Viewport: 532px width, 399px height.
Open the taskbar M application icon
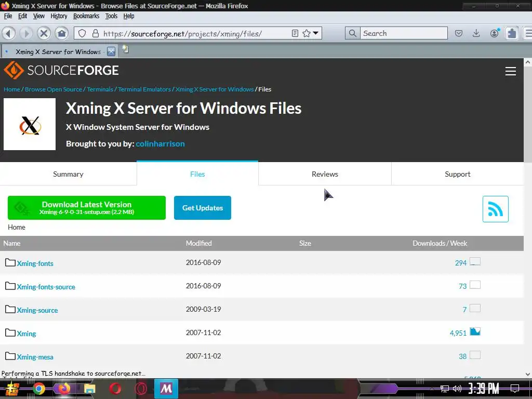166,389
